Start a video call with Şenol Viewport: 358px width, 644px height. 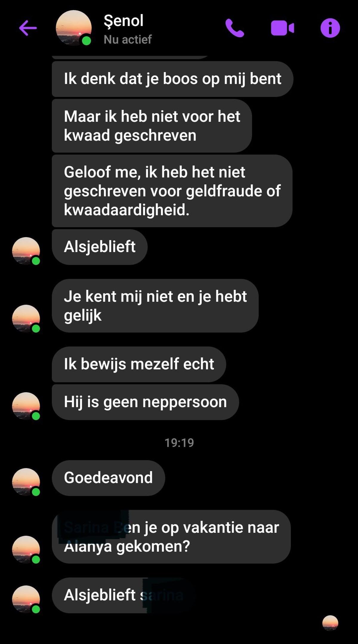tap(283, 28)
